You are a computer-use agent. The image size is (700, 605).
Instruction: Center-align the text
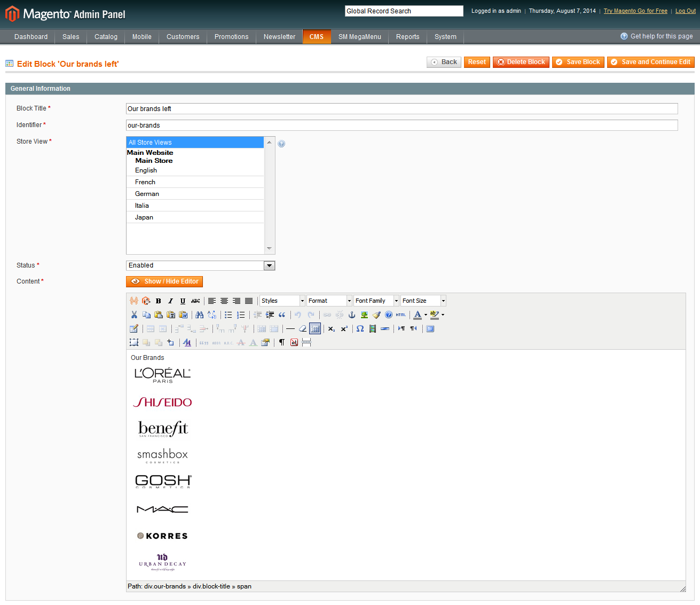coord(224,301)
